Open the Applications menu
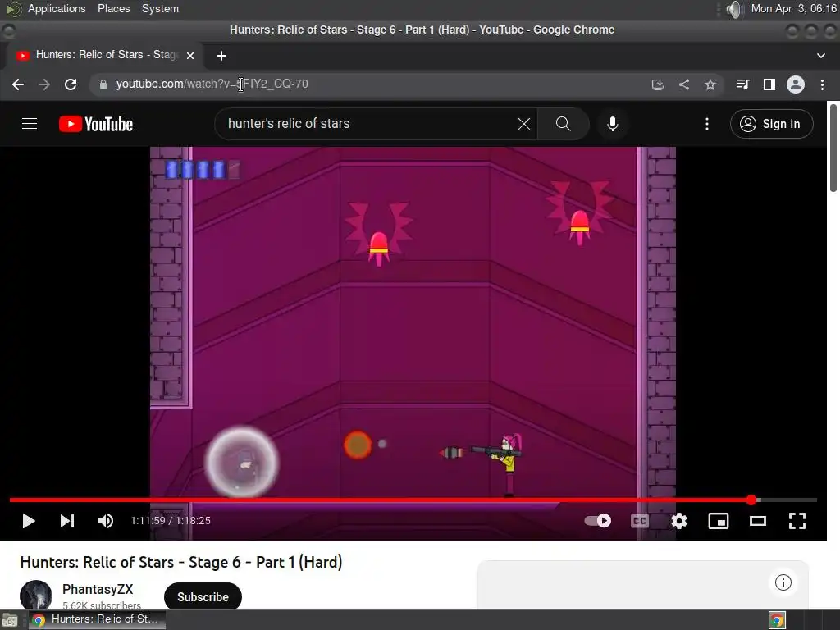This screenshot has width=840, height=630. click(x=57, y=8)
